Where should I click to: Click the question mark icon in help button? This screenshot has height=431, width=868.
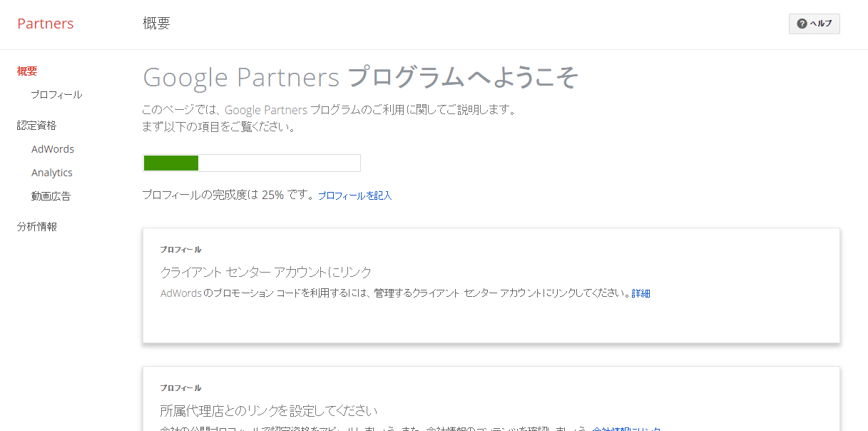(802, 24)
